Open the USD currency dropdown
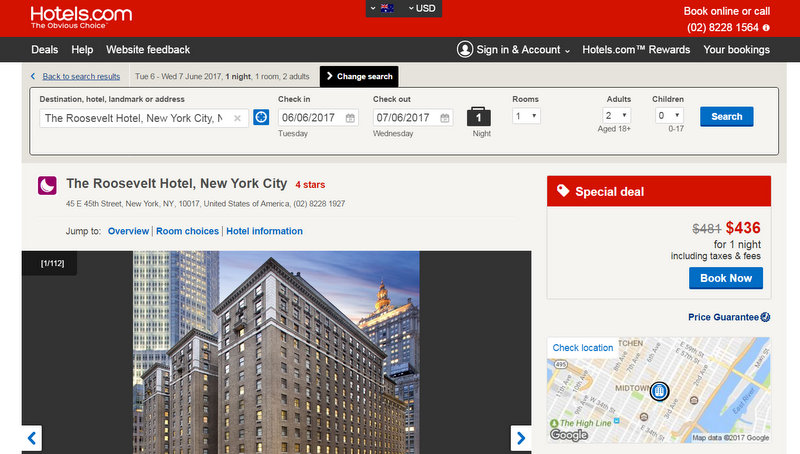 coord(422,8)
